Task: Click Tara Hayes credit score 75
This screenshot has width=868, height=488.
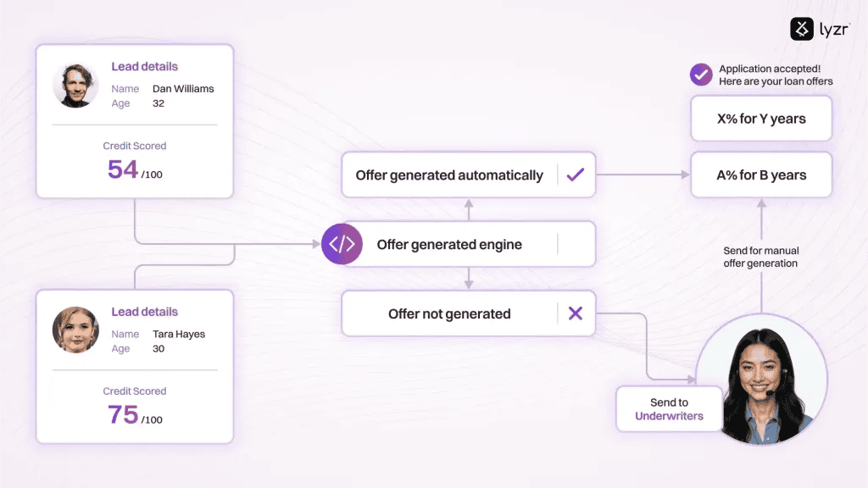Action: pos(123,414)
